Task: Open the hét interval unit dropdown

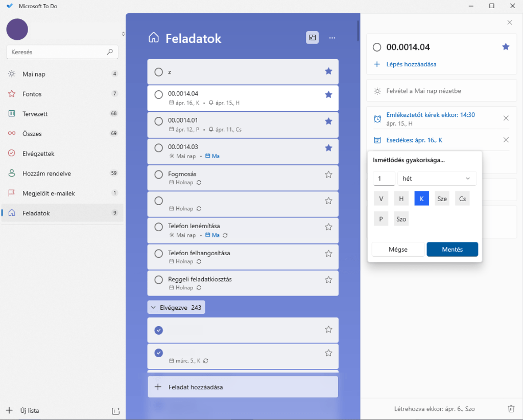Action: click(x=437, y=179)
